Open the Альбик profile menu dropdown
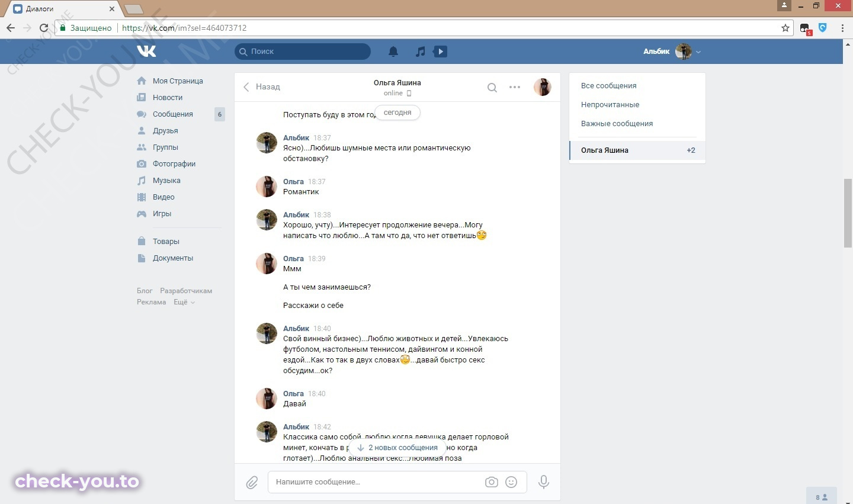 (x=672, y=52)
